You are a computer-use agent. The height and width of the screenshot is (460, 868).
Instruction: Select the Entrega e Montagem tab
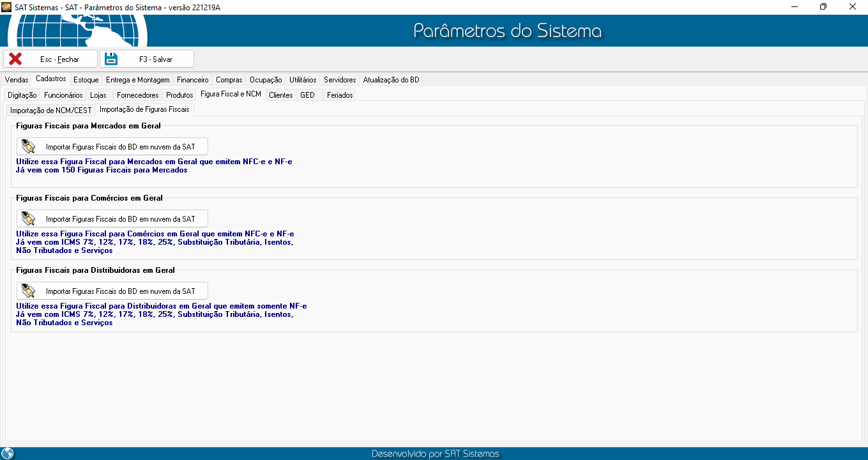(x=137, y=80)
